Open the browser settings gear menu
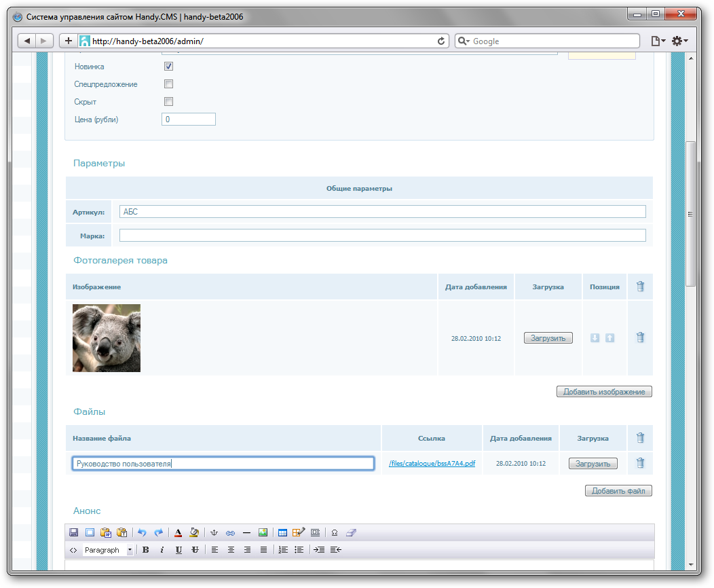The width and height of the screenshot is (714, 588). click(679, 41)
